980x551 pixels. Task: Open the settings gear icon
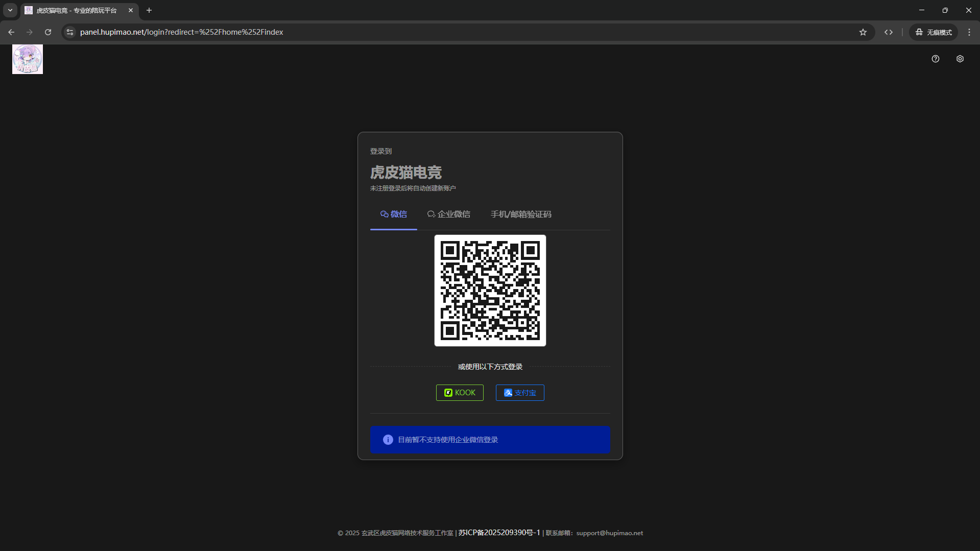960,59
